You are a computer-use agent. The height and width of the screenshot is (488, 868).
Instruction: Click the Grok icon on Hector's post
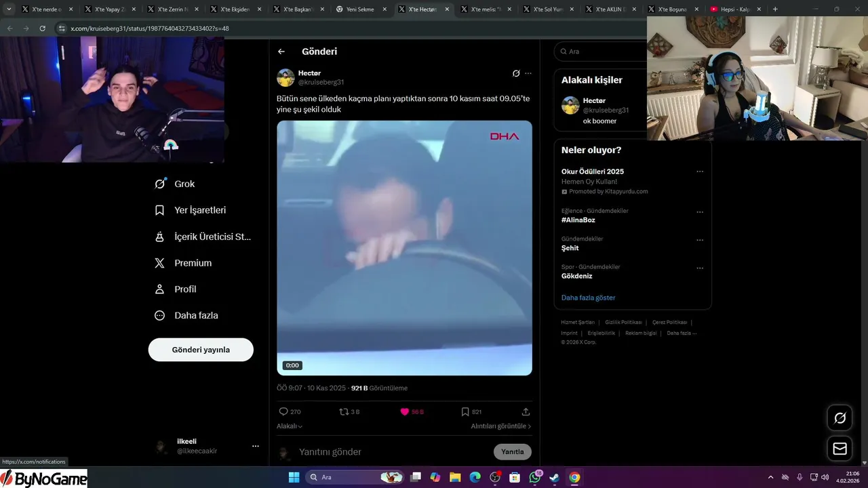point(516,73)
